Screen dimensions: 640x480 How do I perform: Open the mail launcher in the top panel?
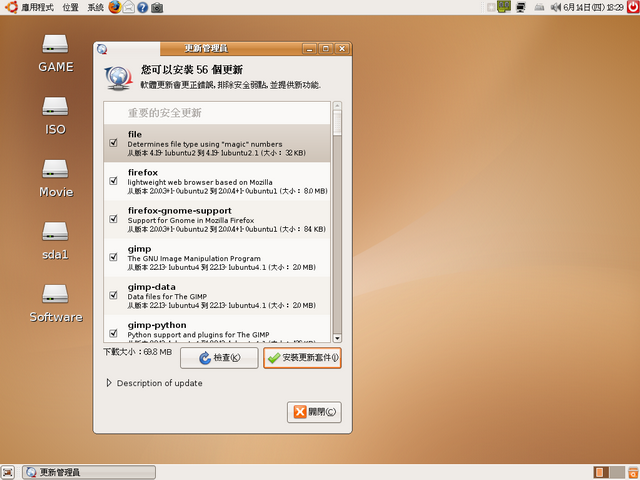click(129, 7)
